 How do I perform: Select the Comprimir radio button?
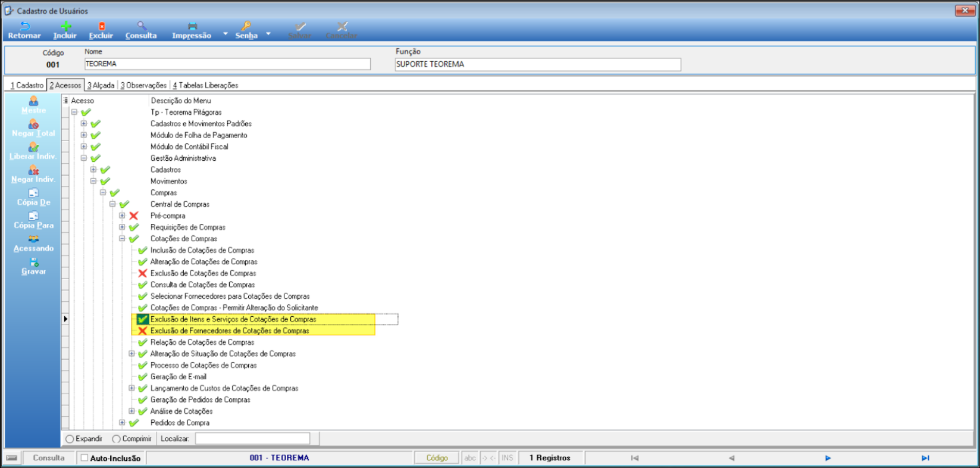pos(116,439)
